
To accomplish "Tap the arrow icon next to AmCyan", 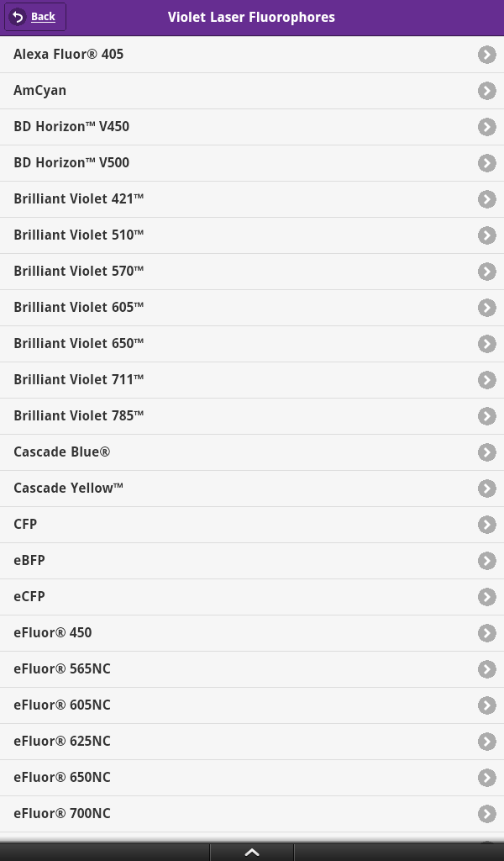I will tap(486, 91).
